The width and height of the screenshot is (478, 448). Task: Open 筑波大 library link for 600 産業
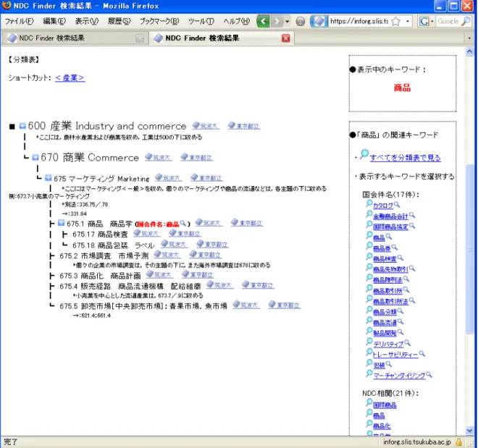point(206,125)
